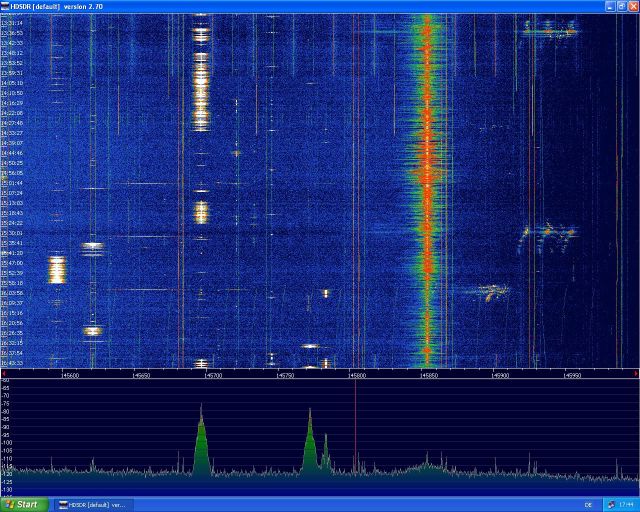Maximize the HDSDR window
The height and width of the screenshot is (512, 640).
(622, 6)
